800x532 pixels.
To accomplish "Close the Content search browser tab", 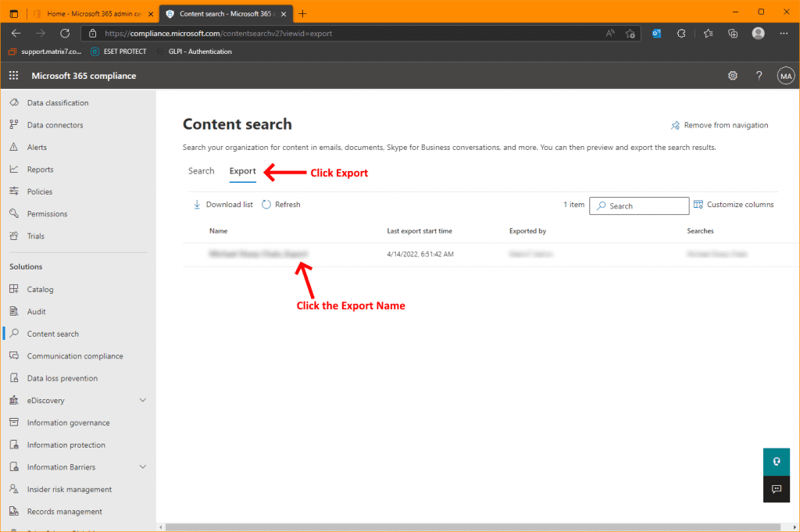I will point(284,14).
